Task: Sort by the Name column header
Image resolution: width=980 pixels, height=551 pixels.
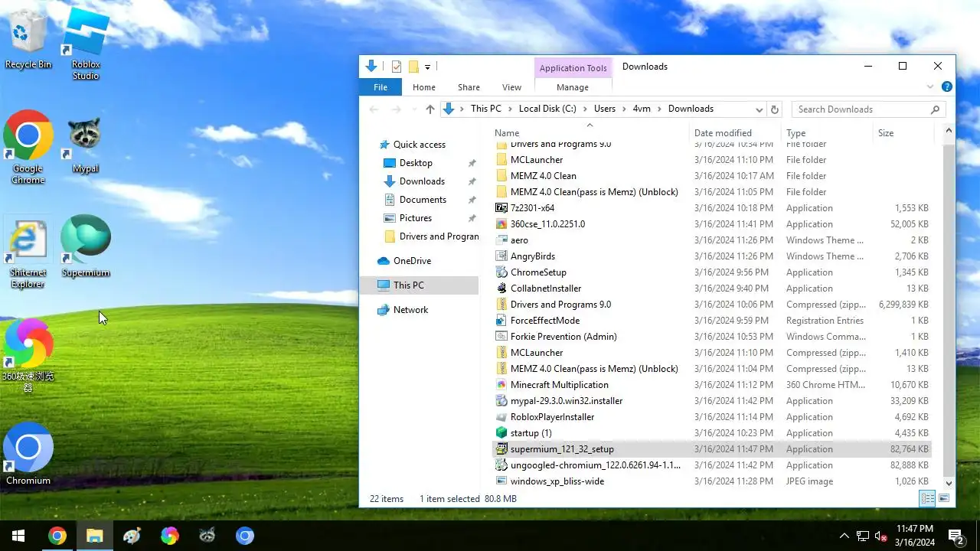Action: (x=590, y=132)
